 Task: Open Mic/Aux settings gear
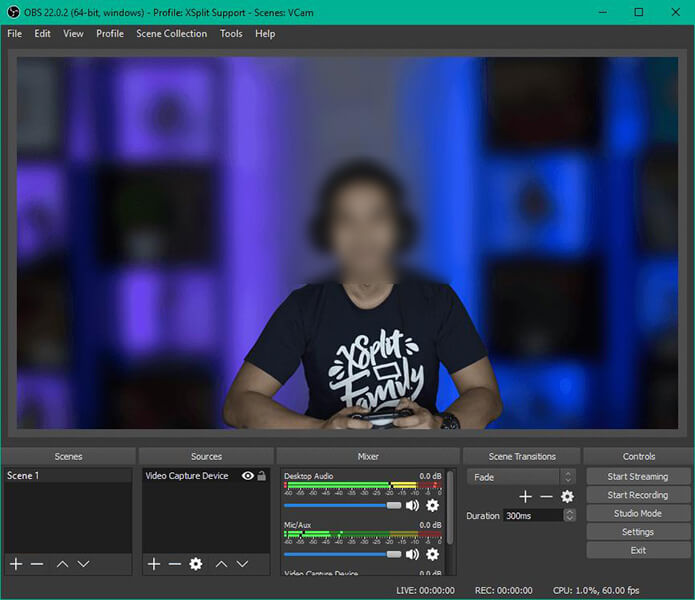[433, 554]
